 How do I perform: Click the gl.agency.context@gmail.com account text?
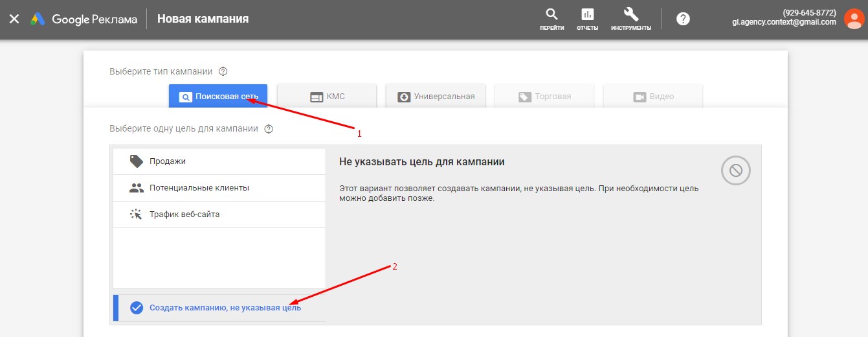pos(784,22)
